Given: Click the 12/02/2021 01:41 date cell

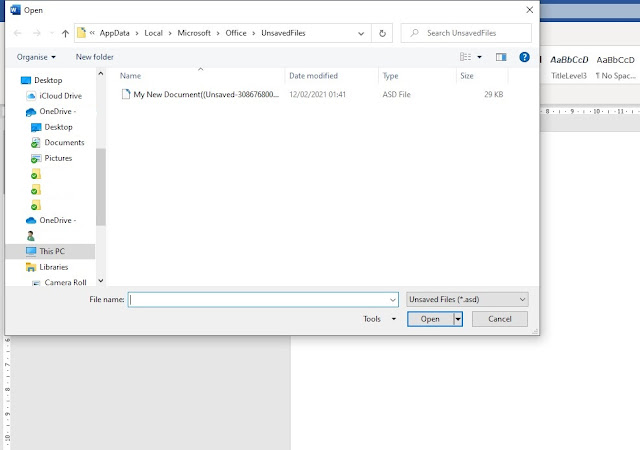Looking at the screenshot, I should pos(318,94).
